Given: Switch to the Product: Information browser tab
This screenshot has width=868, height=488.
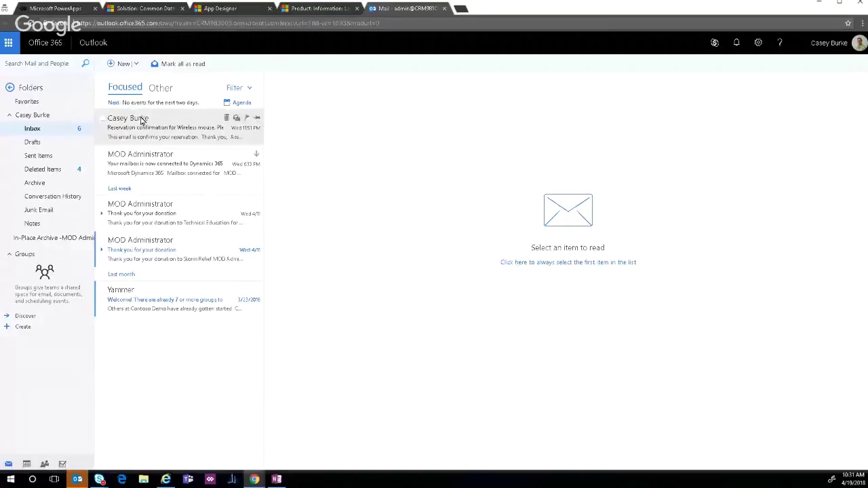Looking at the screenshot, I should 319,8.
